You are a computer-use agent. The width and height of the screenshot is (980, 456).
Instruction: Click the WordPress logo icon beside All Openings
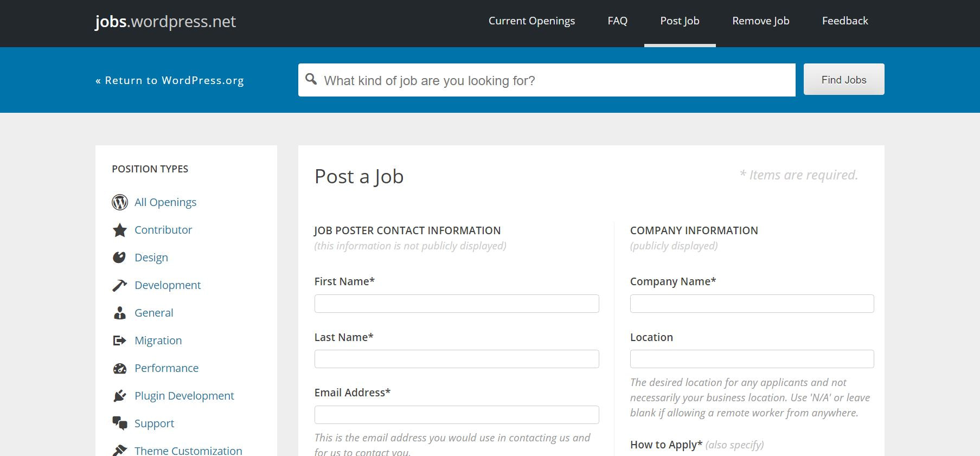(119, 202)
